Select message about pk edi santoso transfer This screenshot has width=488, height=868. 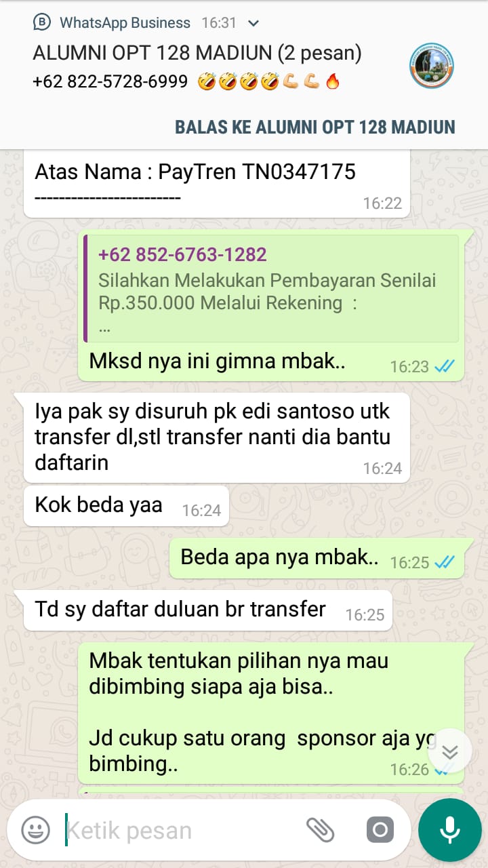coord(216,437)
